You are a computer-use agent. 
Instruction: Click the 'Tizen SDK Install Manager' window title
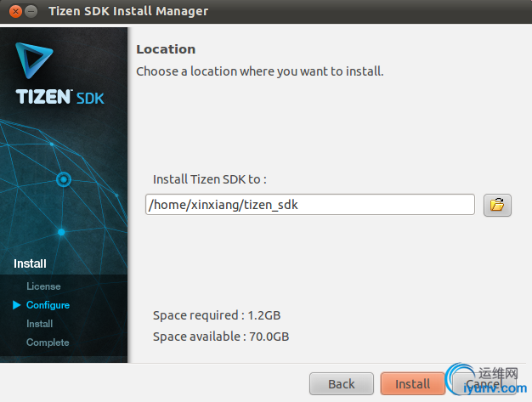point(128,11)
